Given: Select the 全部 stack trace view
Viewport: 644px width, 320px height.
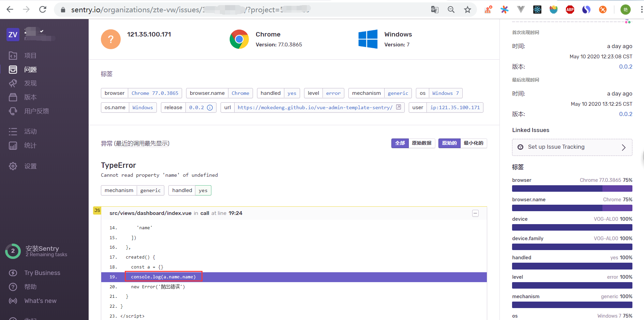Looking at the screenshot, I should [x=400, y=143].
